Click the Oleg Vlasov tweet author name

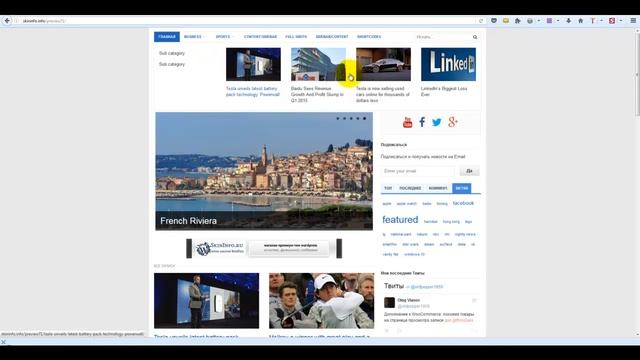click(409, 300)
